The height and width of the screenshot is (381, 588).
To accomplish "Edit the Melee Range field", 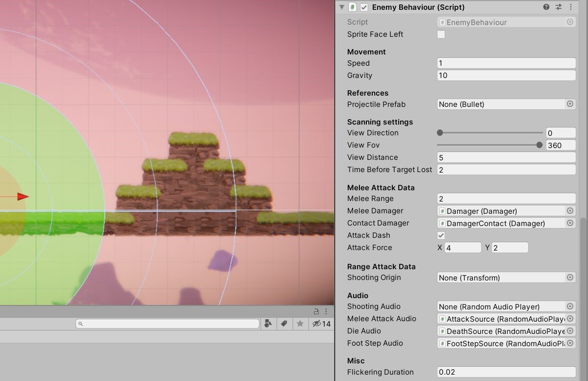I will click(x=506, y=199).
